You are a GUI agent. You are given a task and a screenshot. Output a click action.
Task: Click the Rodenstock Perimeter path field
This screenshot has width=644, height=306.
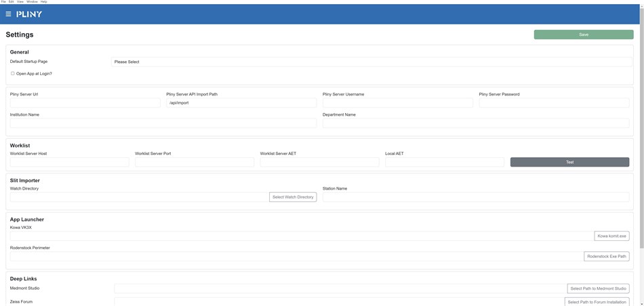(297, 257)
